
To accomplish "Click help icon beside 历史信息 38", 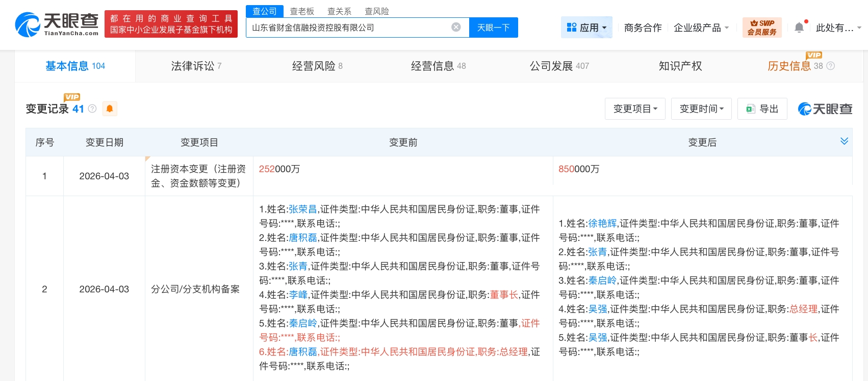I will 830,66.
